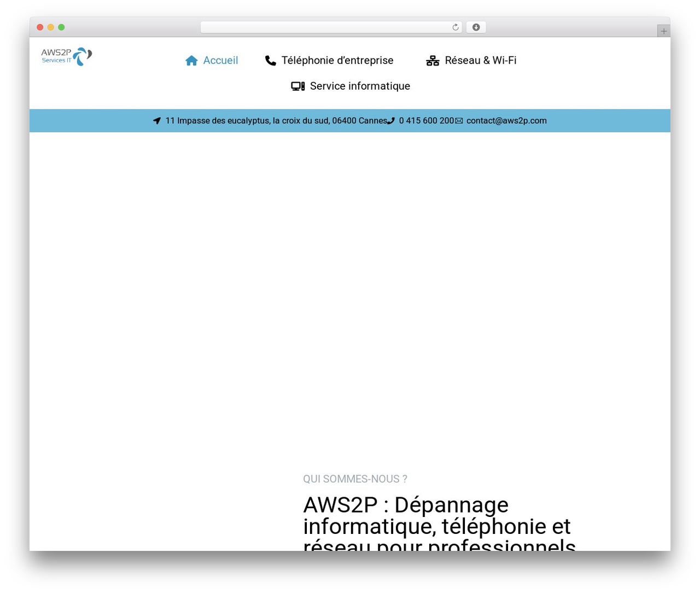Click the location arrow icon in the blue bar
The image size is (700, 593).
point(157,121)
